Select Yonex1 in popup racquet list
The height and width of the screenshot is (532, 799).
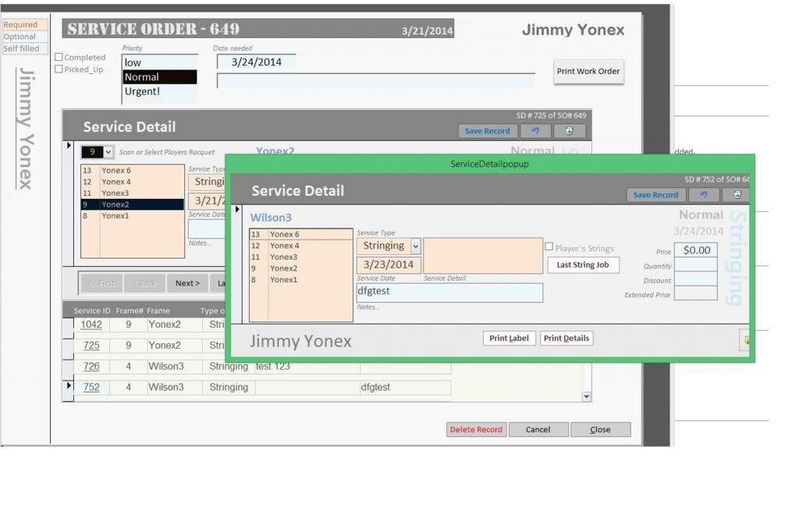coord(300,279)
